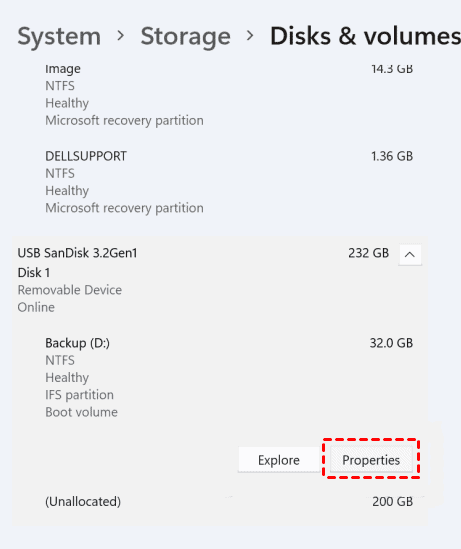Go to System in breadcrumb
The height and width of the screenshot is (549, 461).
click(x=59, y=36)
